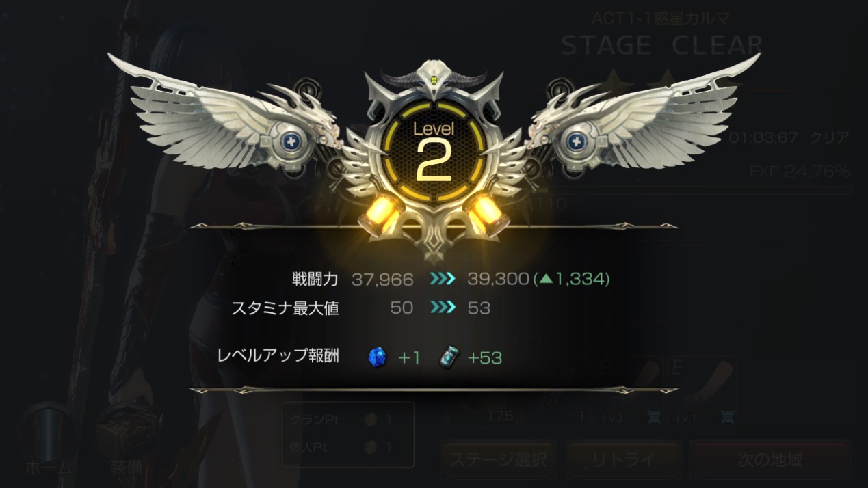Select the F-grade Lv.1 item slot
Image resolution: width=868 pixels, height=488 pixels.
pos(628,392)
